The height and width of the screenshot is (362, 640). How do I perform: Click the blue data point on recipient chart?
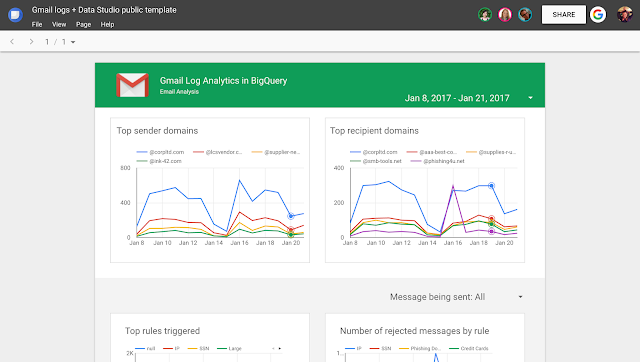tap(491, 186)
